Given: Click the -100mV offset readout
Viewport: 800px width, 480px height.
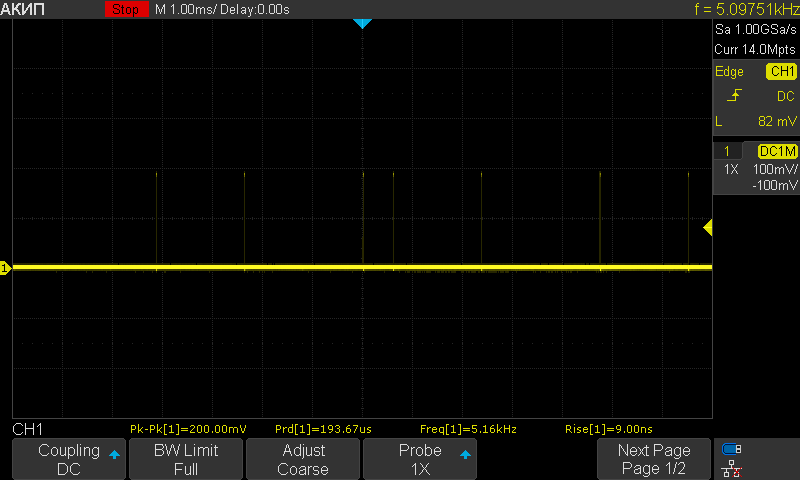Looking at the screenshot, I should (x=774, y=185).
